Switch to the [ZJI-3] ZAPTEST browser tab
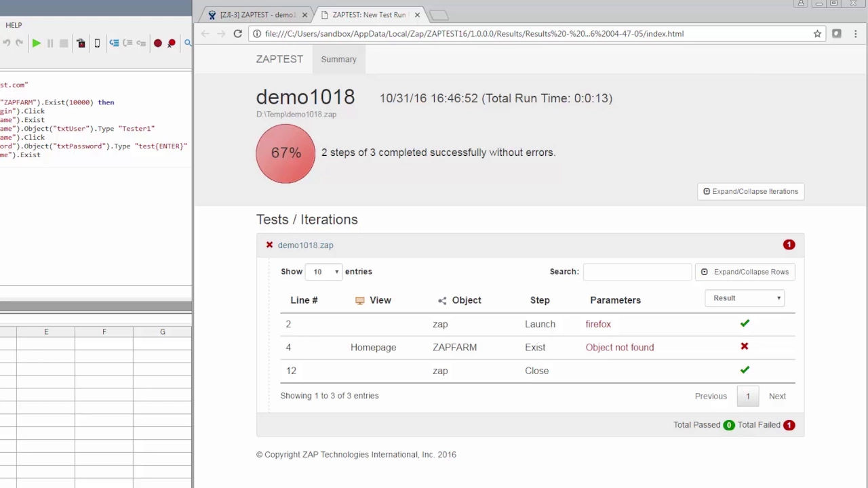The width and height of the screenshot is (868, 488). pyautogui.click(x=257, y=15)
